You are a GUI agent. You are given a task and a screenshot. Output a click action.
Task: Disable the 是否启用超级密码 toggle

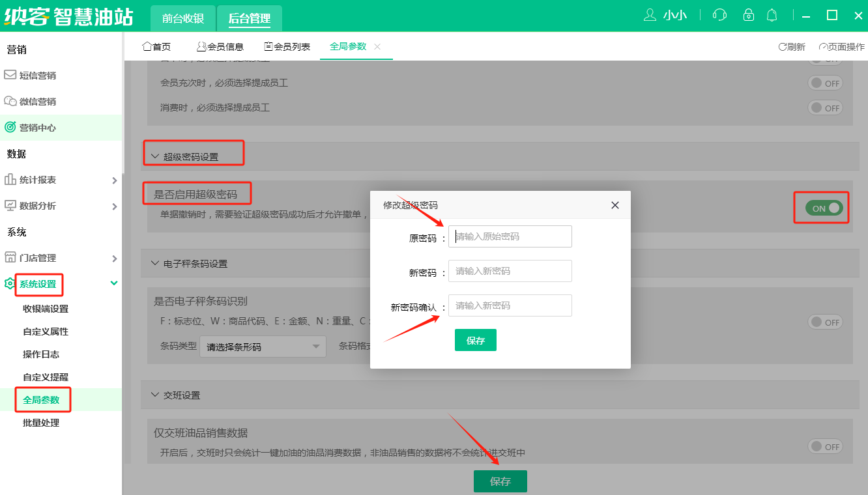point(824,208)
